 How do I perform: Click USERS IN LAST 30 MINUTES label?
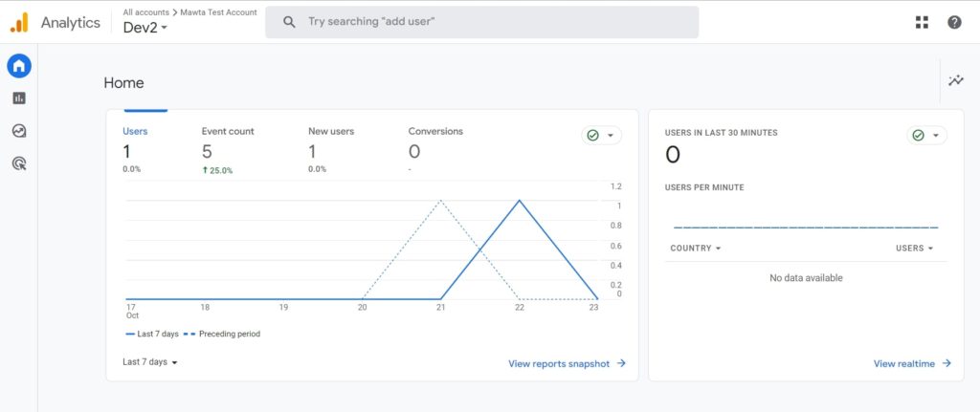722,133
